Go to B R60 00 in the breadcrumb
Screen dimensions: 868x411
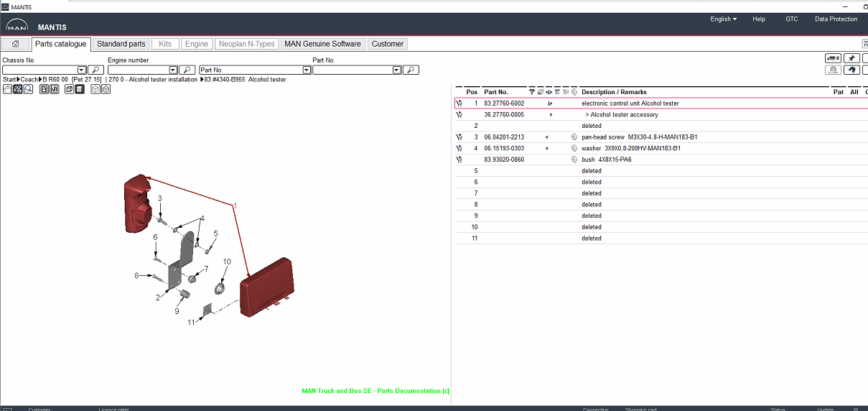(55, 80)
